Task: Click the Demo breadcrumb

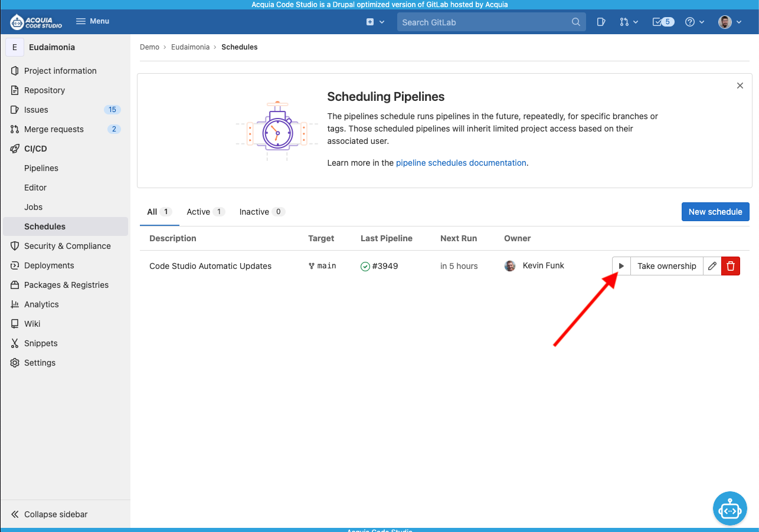Action: (x=149, y=47)
